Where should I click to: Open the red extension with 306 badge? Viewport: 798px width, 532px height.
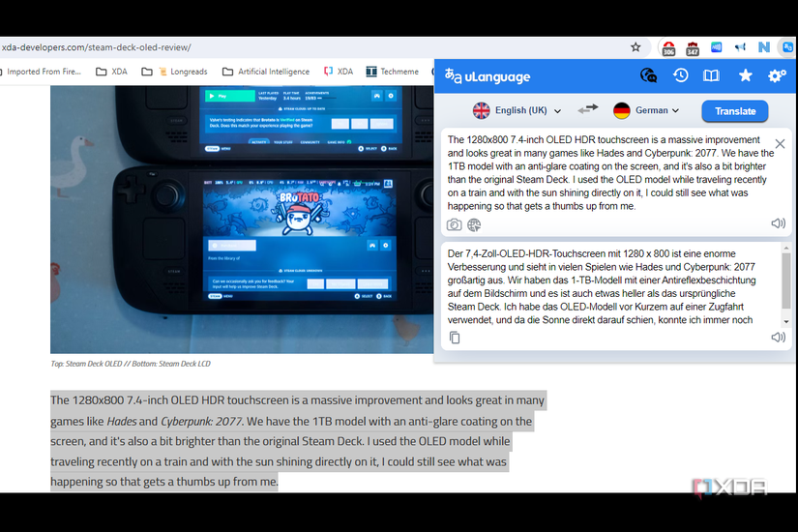tap(668, 47)
